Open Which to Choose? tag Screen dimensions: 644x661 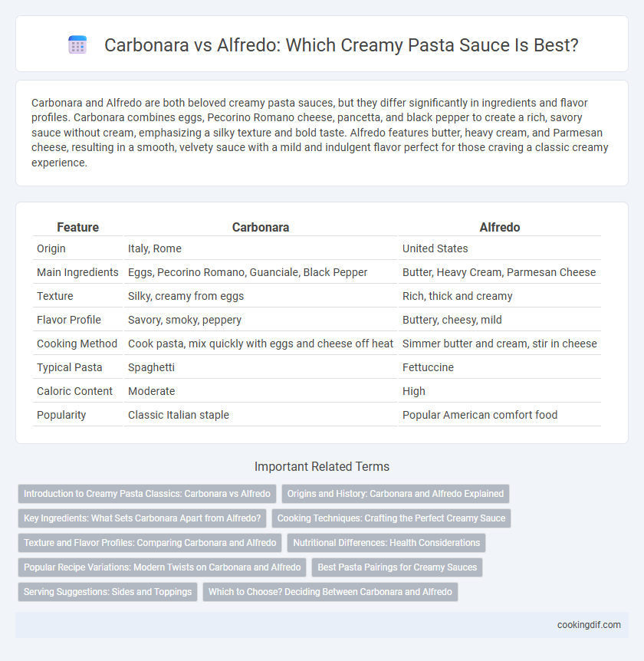(x=330, y=591)
